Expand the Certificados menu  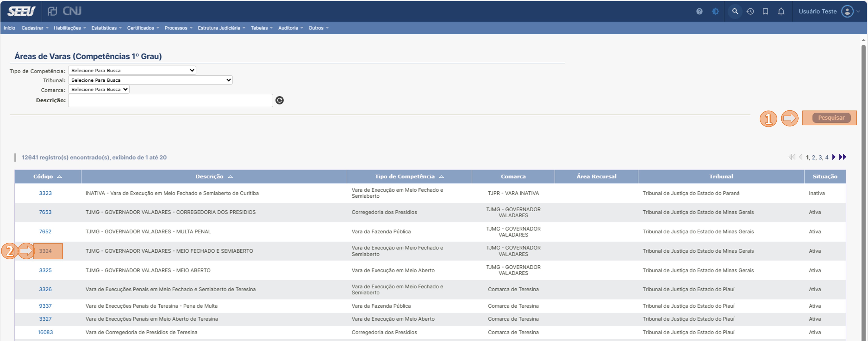click(x=143, y=28)
